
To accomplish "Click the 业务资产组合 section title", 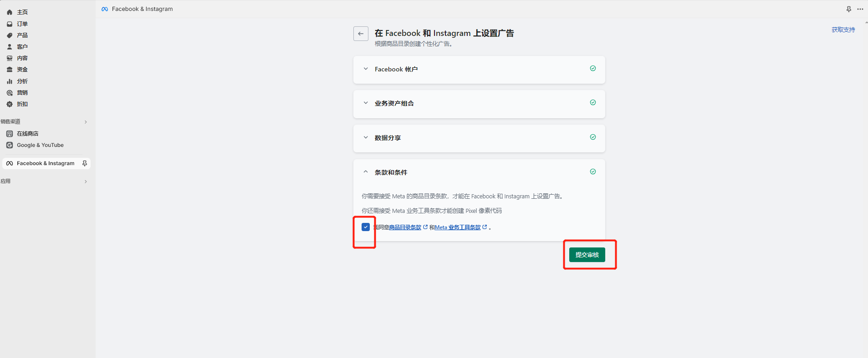I will coord(394,103).
